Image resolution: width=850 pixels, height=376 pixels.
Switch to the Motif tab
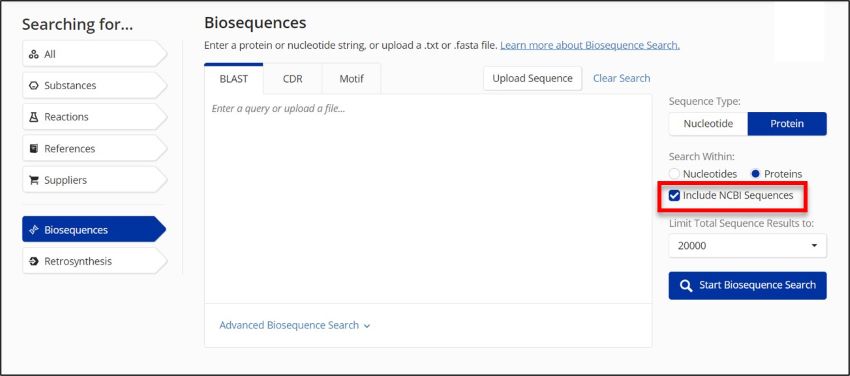click(351, 79)
